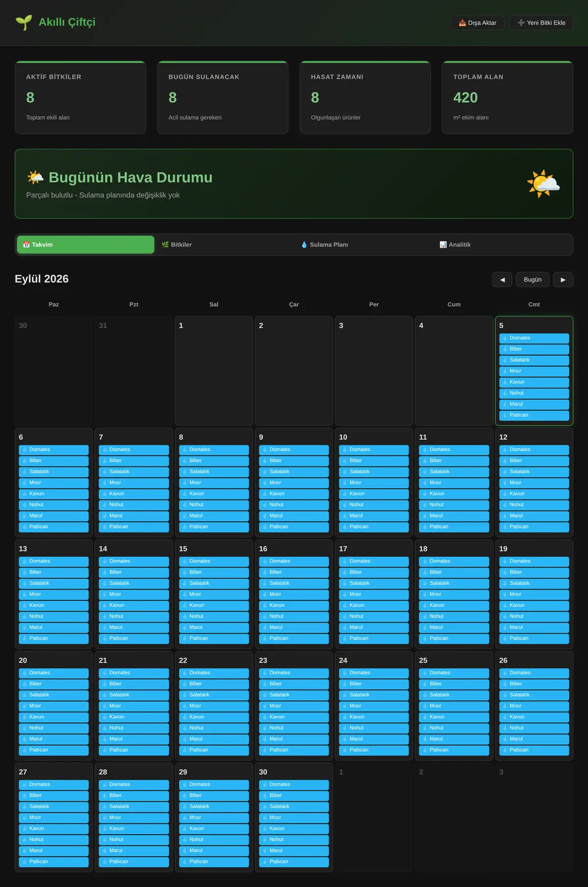This screenshot has width=588, height=887.
Task: Open the Toplam Alan stat card
Action: (508, 98)
